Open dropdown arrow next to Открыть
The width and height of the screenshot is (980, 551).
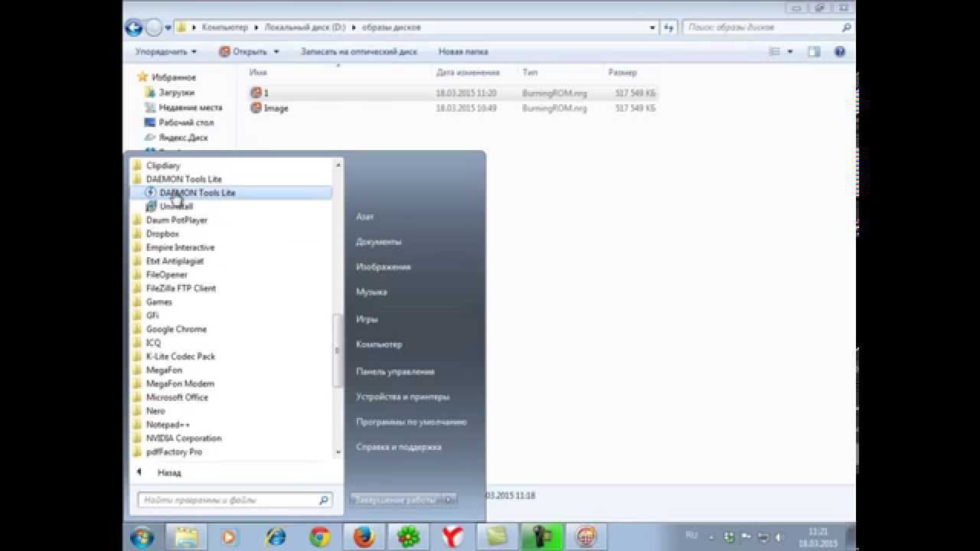tap(276, 52)
